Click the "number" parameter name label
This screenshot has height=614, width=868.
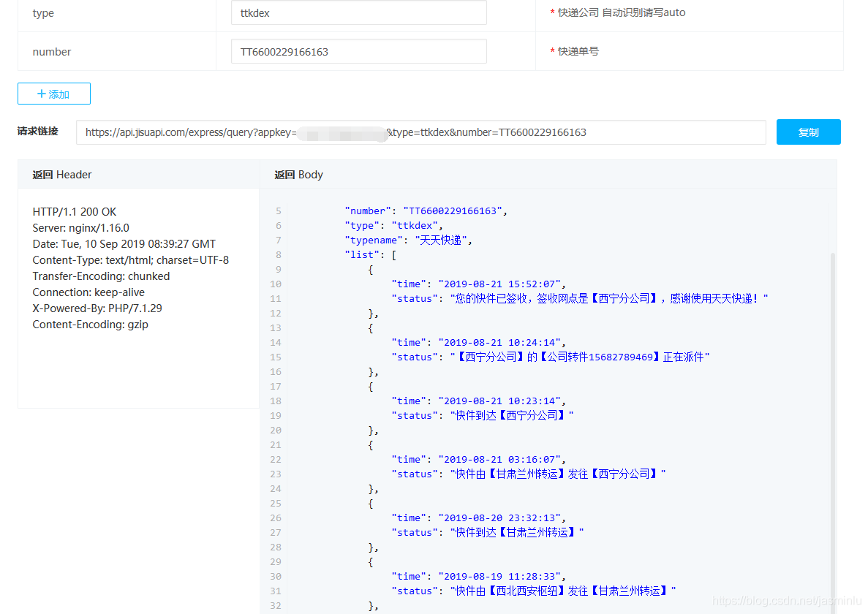(x=52, y=52)
